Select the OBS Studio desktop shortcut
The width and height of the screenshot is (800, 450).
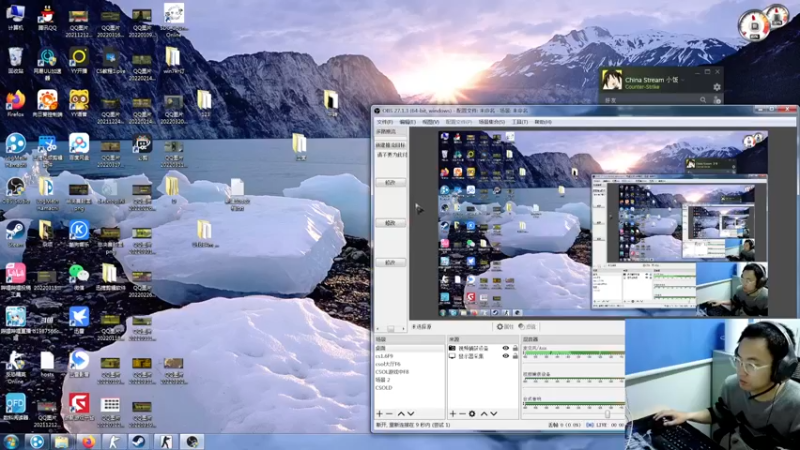point(15,190)
